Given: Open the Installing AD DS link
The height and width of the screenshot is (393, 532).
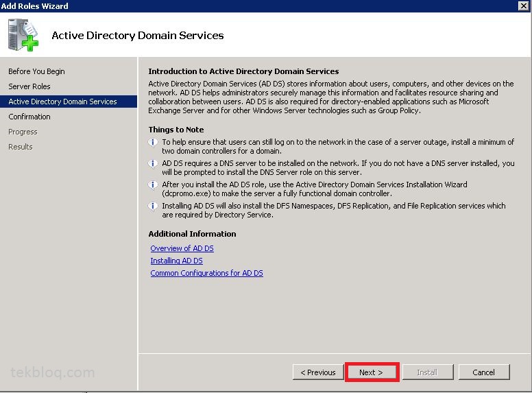Looking at the screenshot, I should [176, 261].
